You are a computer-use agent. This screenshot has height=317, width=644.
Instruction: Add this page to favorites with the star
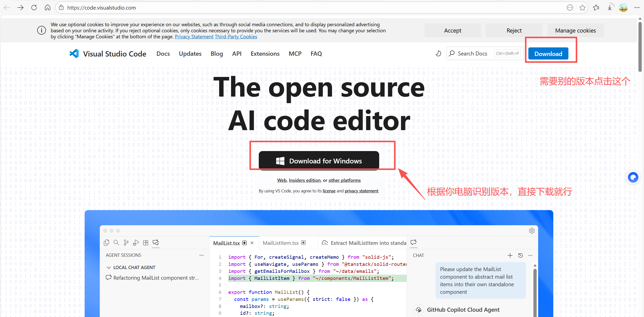582,8
